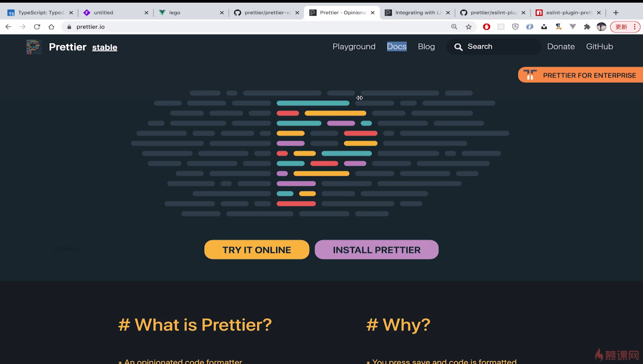Open the red update menu button

pyautogui.click(x=625, y=27)
